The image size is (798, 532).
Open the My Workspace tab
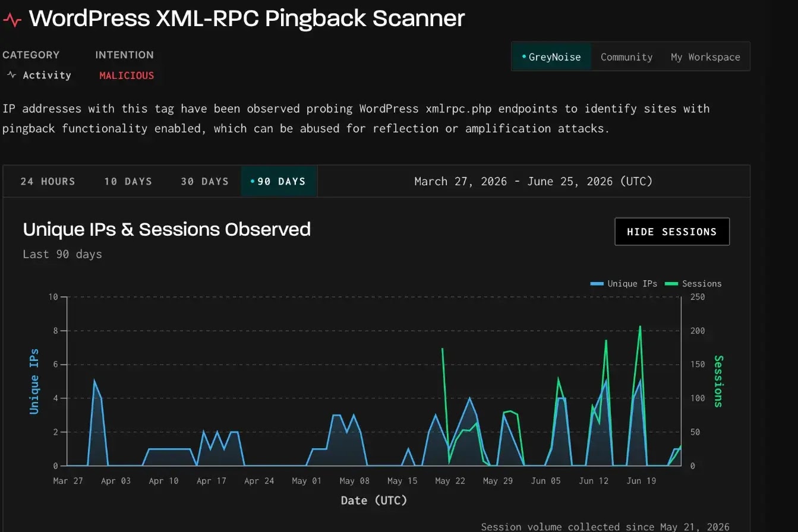coord(705,57)
